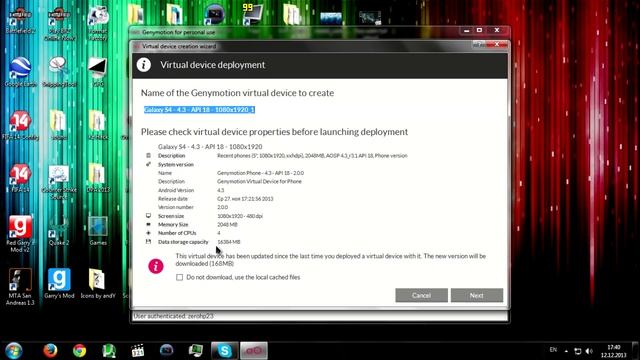
Task: Click 'Android Version' property label
Action: (x=176, y=190)
